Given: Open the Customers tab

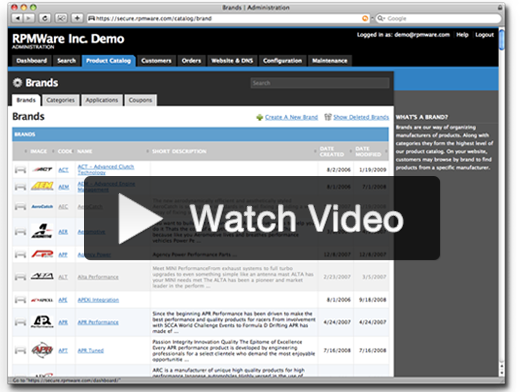Looking at the screenshot, I should point(156,61).
